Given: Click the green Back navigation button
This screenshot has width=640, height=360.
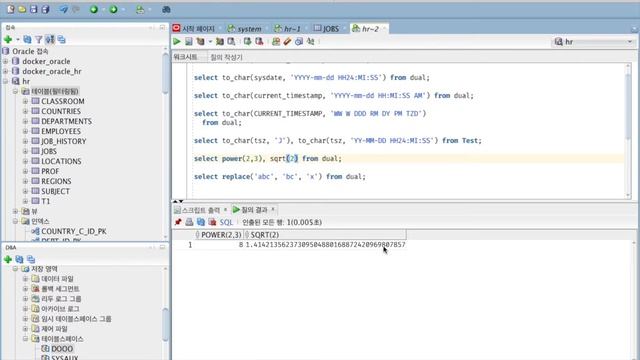Looking at the screenshot, I should [94, 9].
